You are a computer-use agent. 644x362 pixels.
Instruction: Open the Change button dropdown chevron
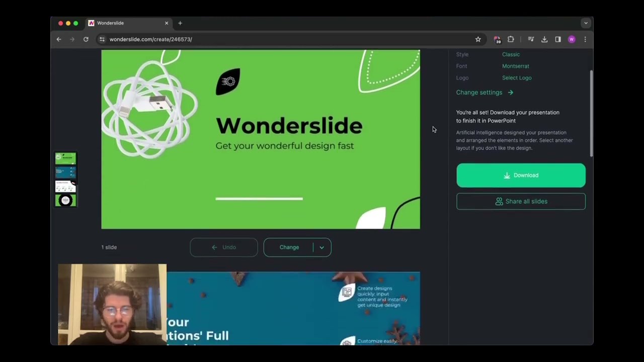tap(321, 247)
